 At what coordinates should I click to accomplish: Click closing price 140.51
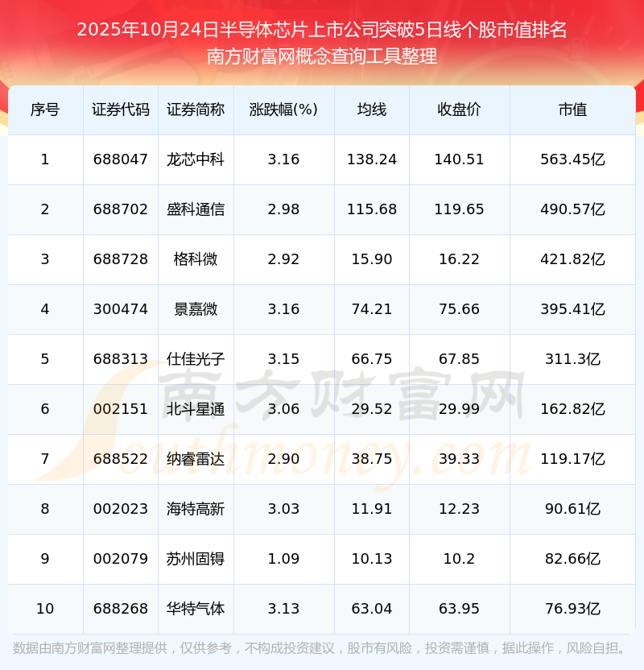[x=459, y=159]
